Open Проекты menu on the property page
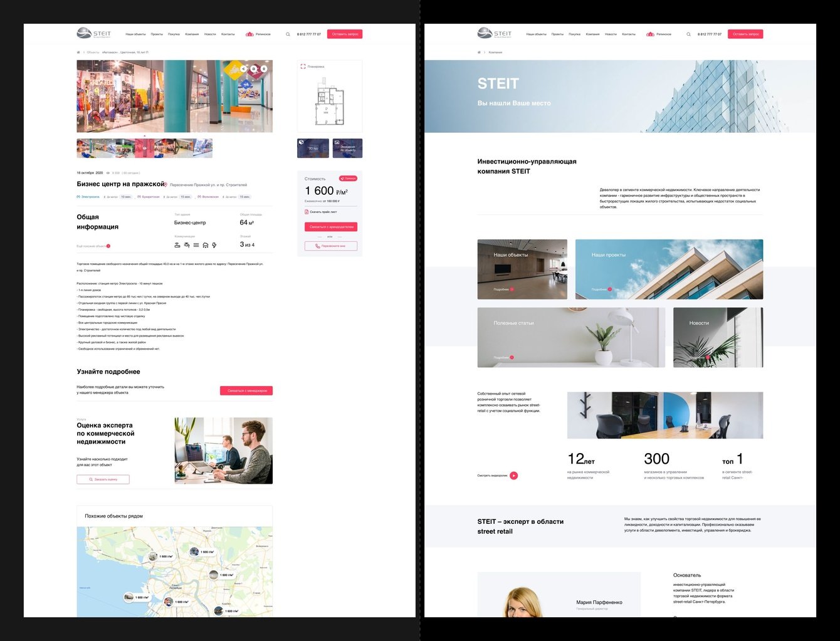The height and width of the screenshot is (641, 840). 157,34
